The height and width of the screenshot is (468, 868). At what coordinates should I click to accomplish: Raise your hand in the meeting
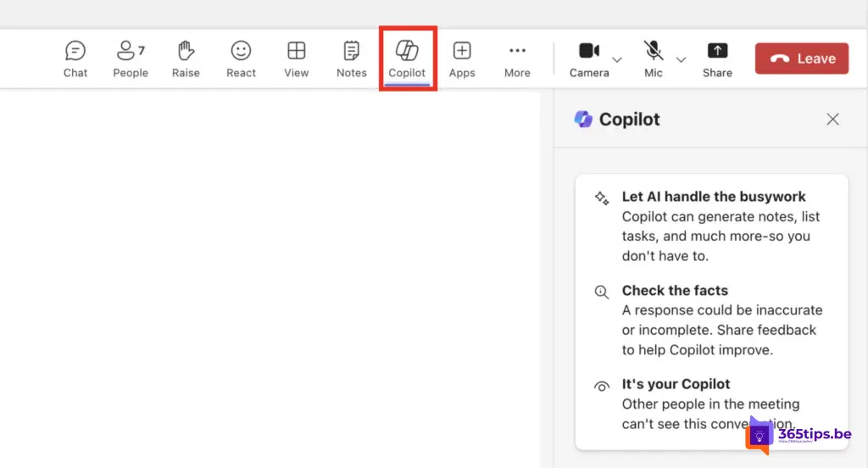click(186, 58)
